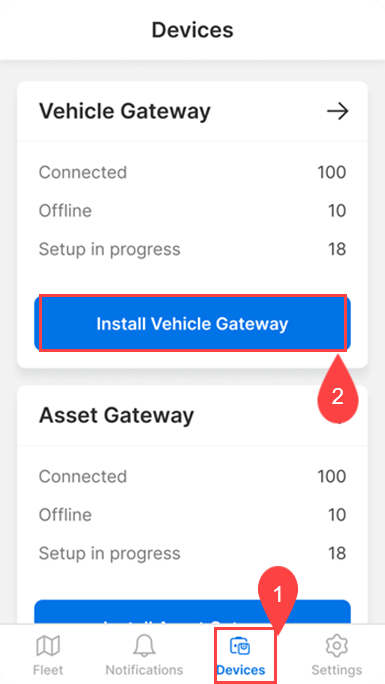Screen dimensions: 385x684
Task: Click Setup in progress count under Asset Gateway
Action: (337, 553)
